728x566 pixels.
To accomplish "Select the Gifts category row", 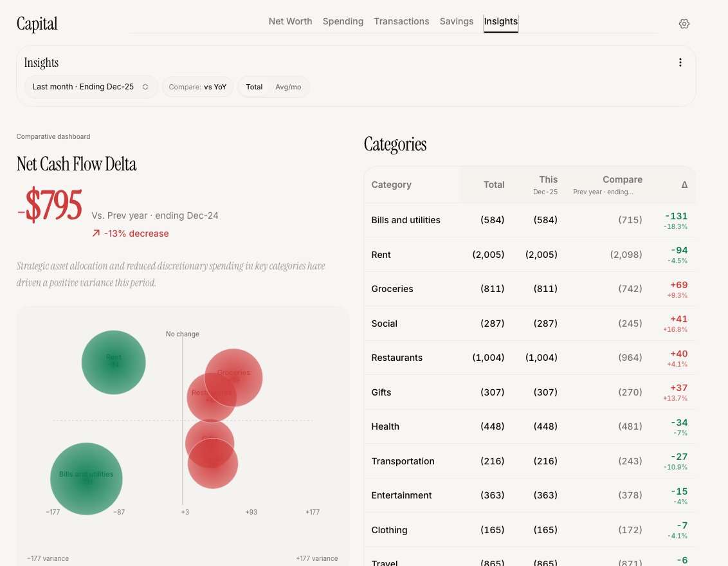I will [x=530, y=392].
